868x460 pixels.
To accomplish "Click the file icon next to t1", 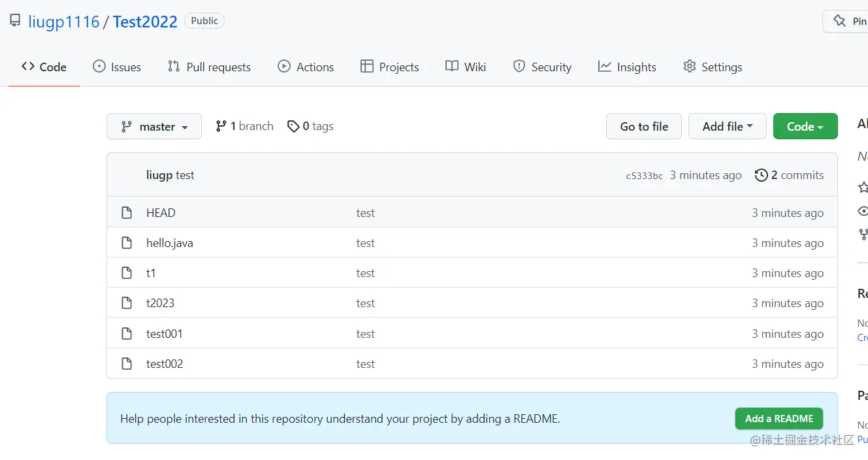I will [x=127, y=273].
